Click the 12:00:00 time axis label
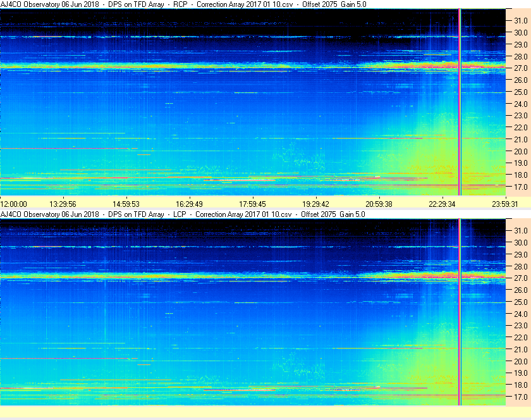 [x=13, y=204]
